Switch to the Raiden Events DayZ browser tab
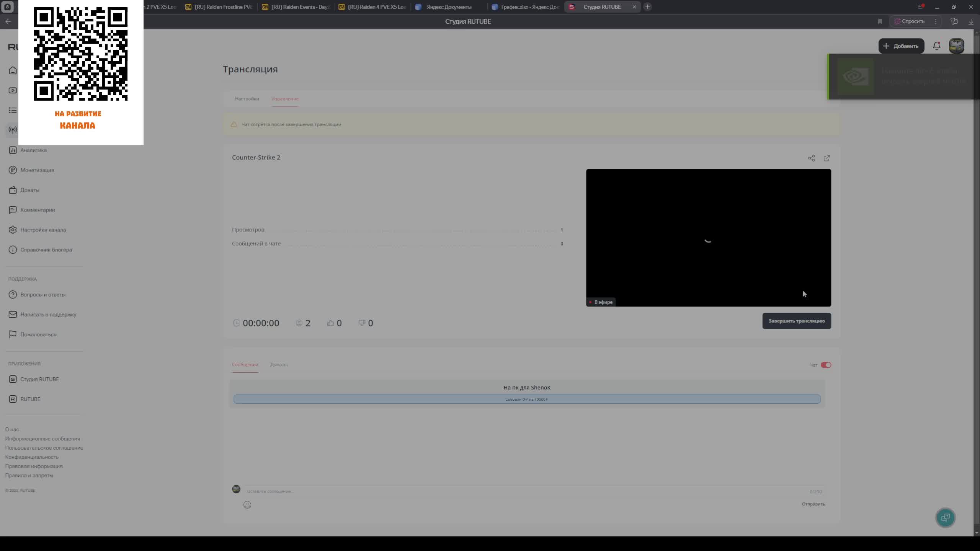 (x=296, y=7)
